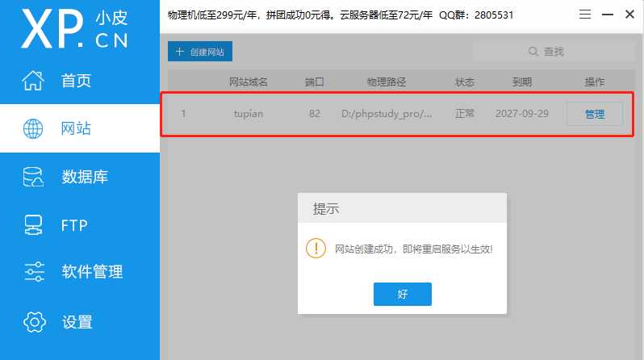644x360 pixels.
Task: Click the 端口 column header
Action: click(x=315, y=82)
